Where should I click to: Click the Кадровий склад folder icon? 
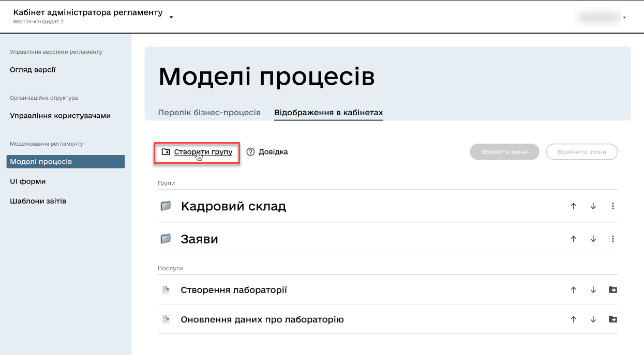coord(166,206)
